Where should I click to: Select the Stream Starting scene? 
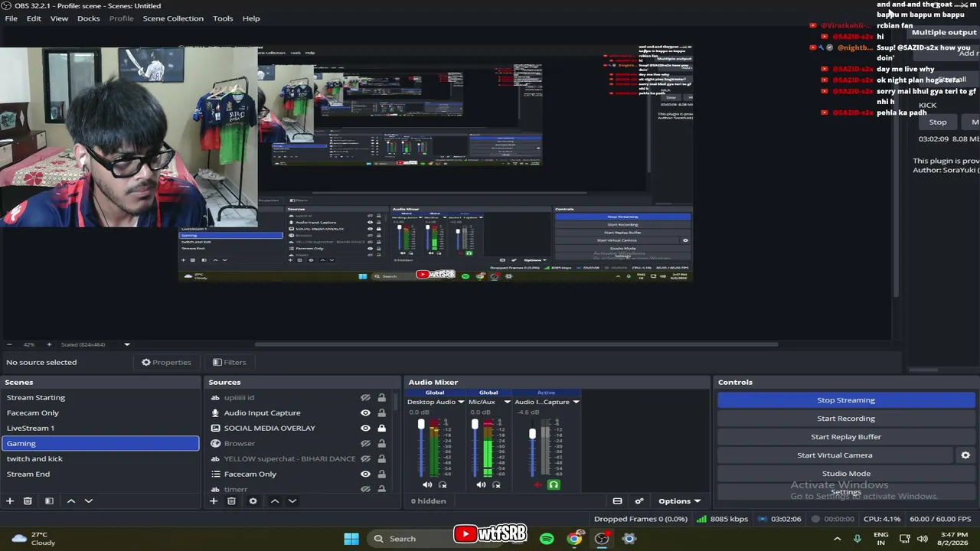(x=100, y=398)
